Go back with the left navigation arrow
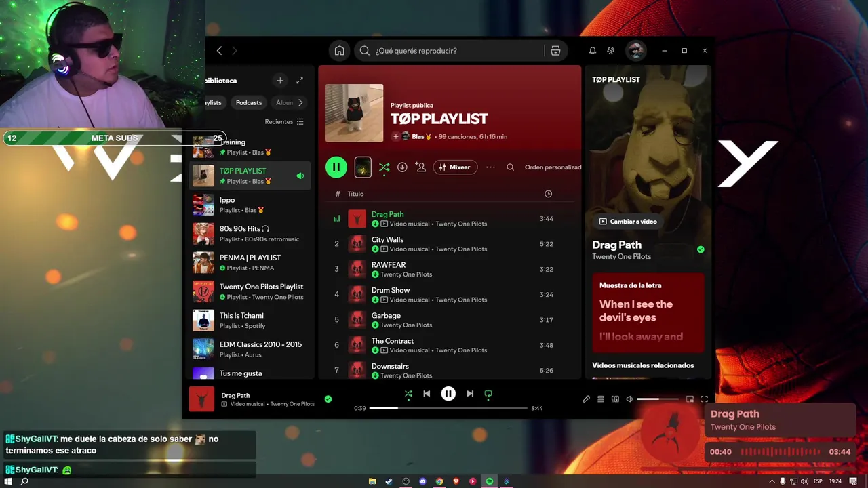The image size is (868, 488). coord(219,51)
